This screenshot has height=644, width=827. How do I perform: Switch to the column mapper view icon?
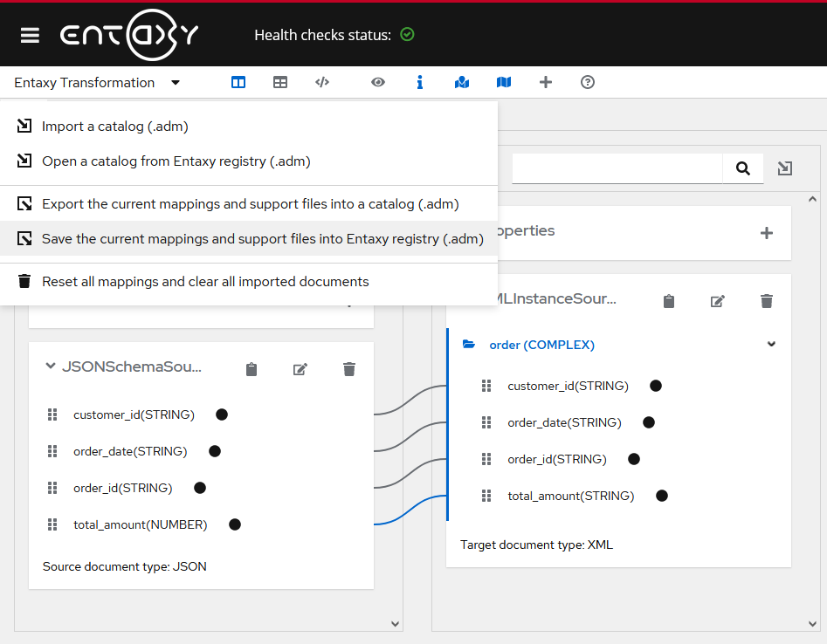click(238, 82)
